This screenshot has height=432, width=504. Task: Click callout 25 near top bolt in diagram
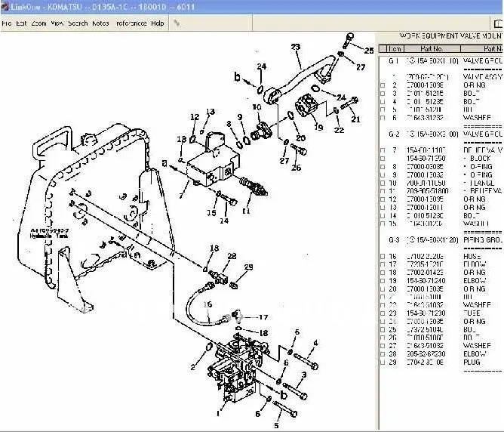click(369, 51)
